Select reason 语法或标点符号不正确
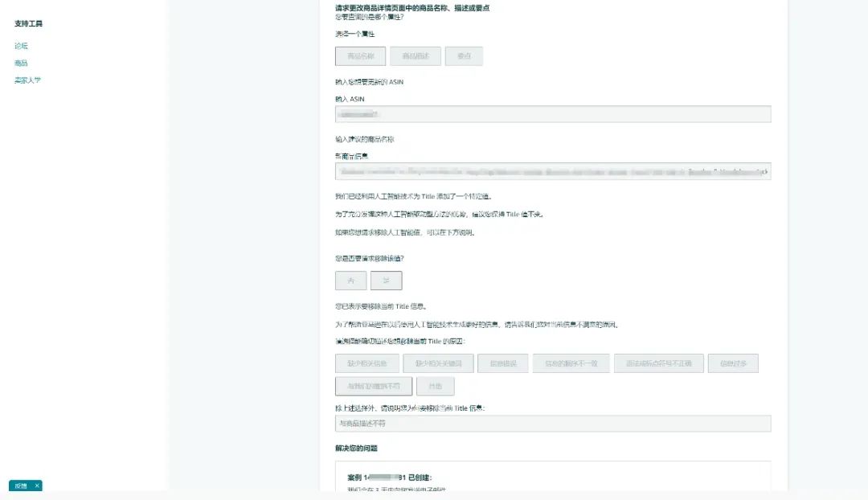The width and height of the screenshot is (868, 500). [659, 363]
